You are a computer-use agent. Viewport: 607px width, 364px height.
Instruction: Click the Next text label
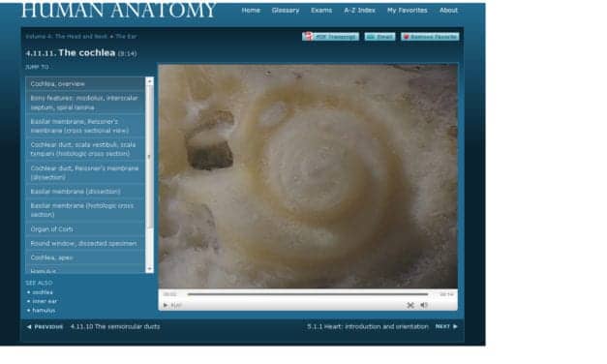pos(442,326)
